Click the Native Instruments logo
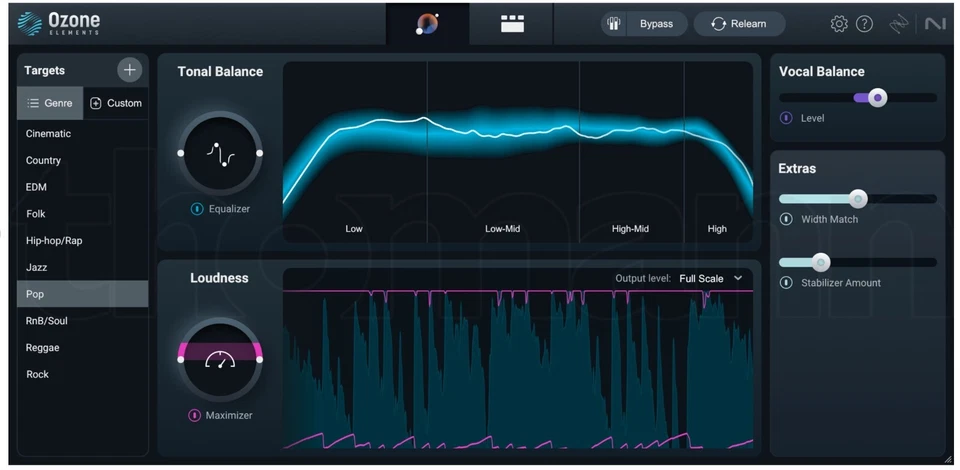The height and width of the screenshot is (470, 960). click(x=935, y=24)
